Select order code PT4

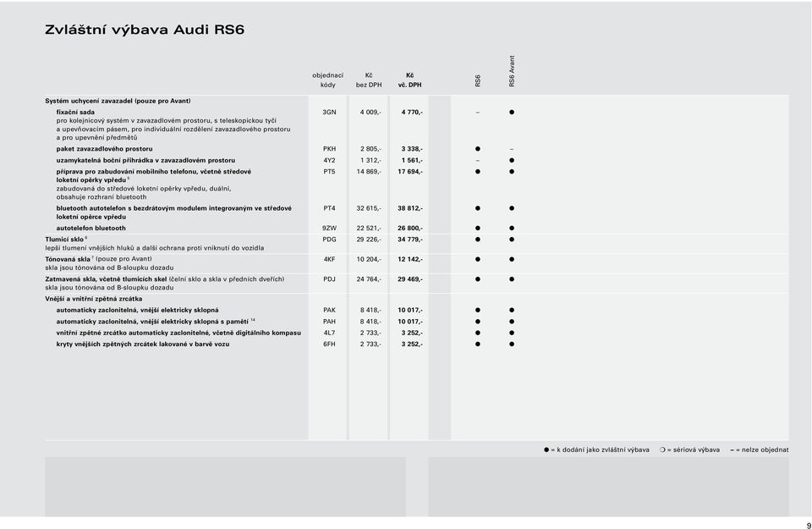(329, 208)
